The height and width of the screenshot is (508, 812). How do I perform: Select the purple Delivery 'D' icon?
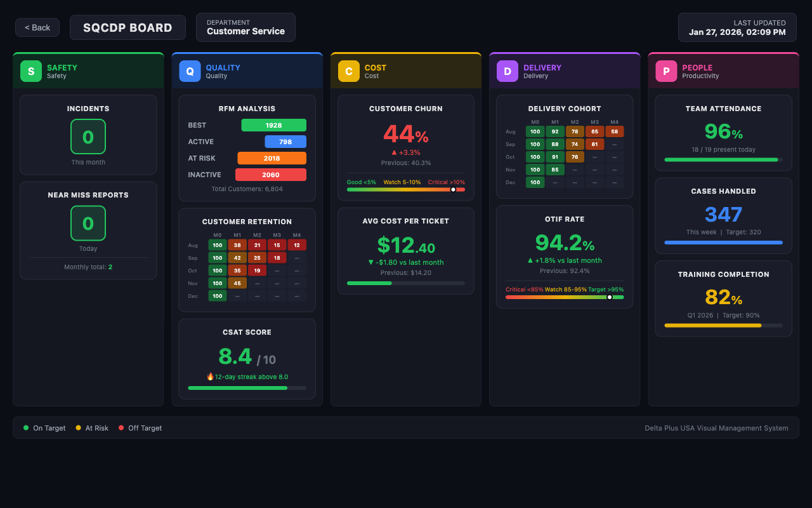tap(507, 71)
